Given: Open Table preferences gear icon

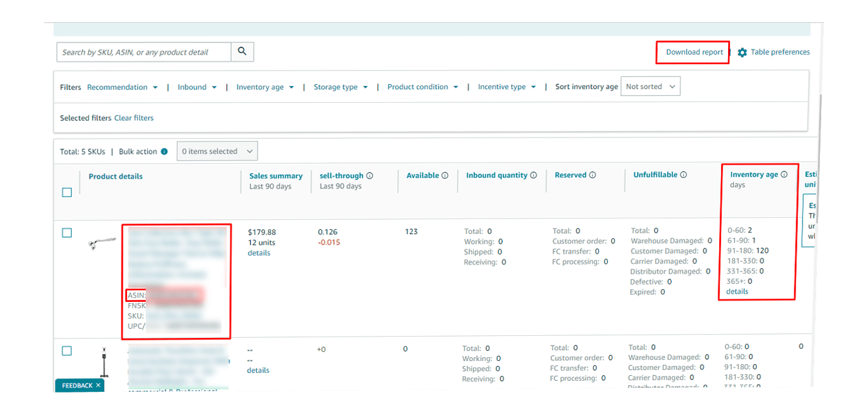Looking at the screenshot, I should 742,53.
